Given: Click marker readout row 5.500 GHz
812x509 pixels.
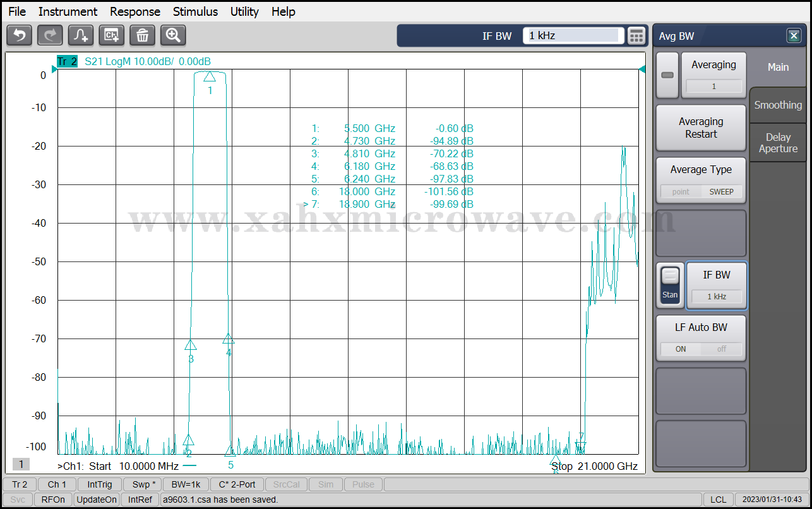Looking at the screenshot, I should point(392,128).
